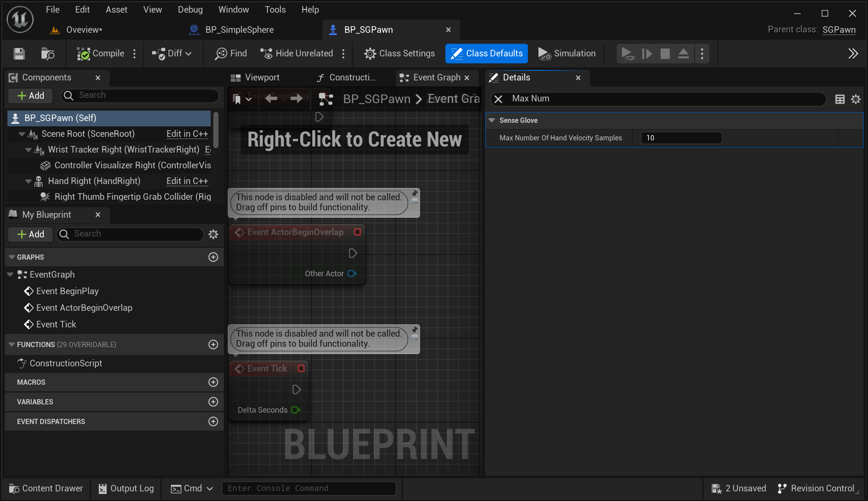
Task: Toggle the Class Defaults button
Action: (486, 53)
